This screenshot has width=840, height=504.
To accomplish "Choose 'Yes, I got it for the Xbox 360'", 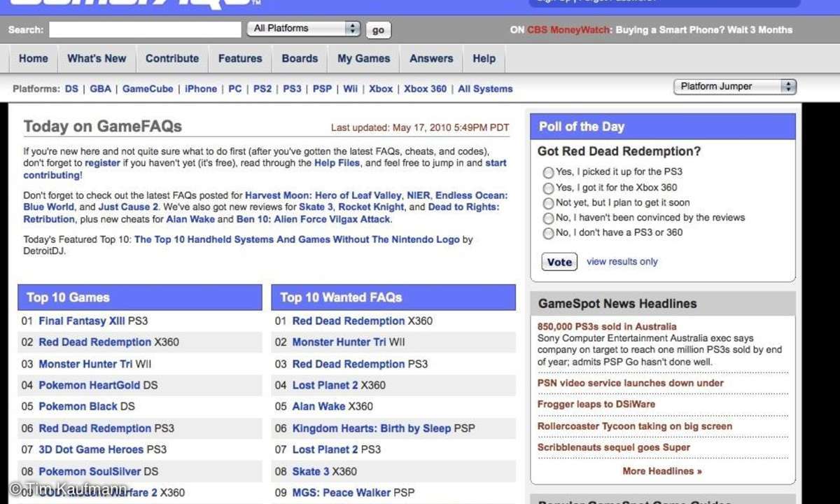I will pyautogui.click(x=548, y=188).
